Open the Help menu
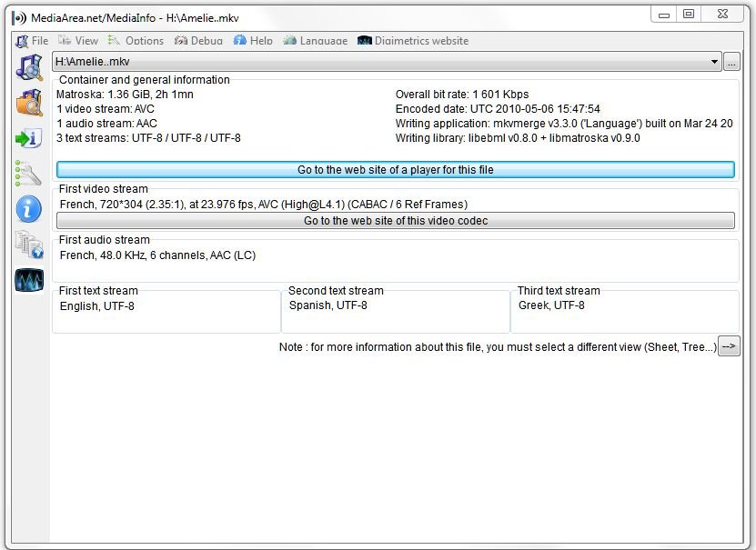Viewport: 756px width, 550px height. point(253,41)
